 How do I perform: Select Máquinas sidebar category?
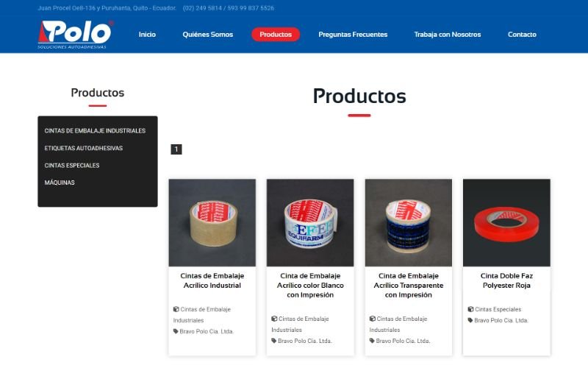coord(60,183)
